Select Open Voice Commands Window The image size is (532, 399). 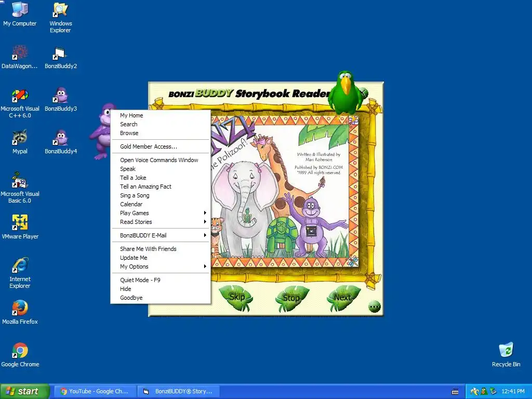coord(161,160)
